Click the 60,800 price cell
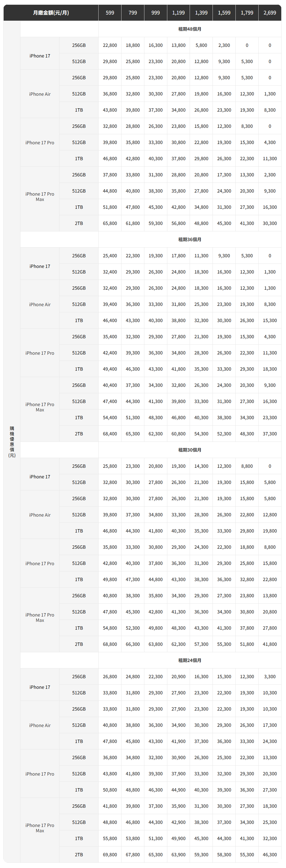The image size is (286, 868). pyautogui.click(x=178, y=434)
